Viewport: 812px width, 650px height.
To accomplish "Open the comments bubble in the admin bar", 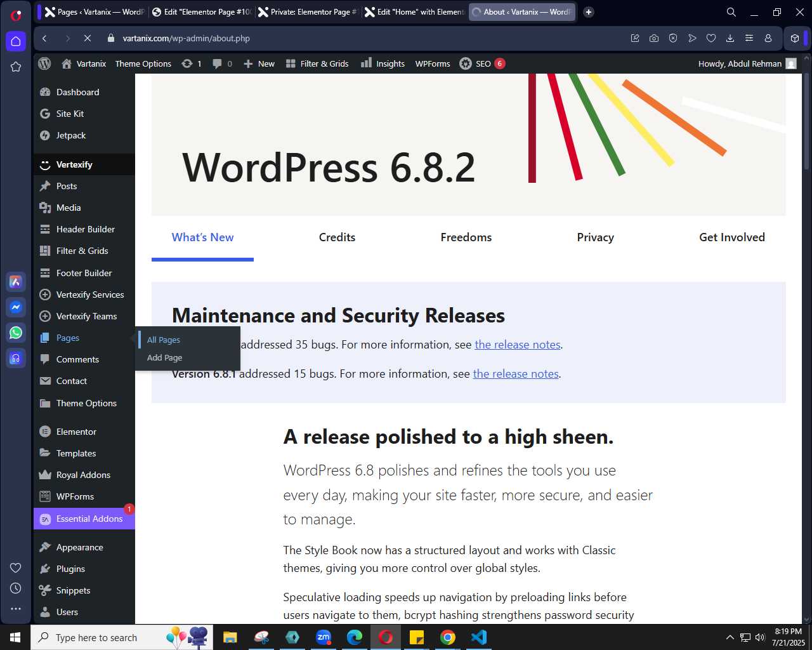I will [x=222, y=63].
